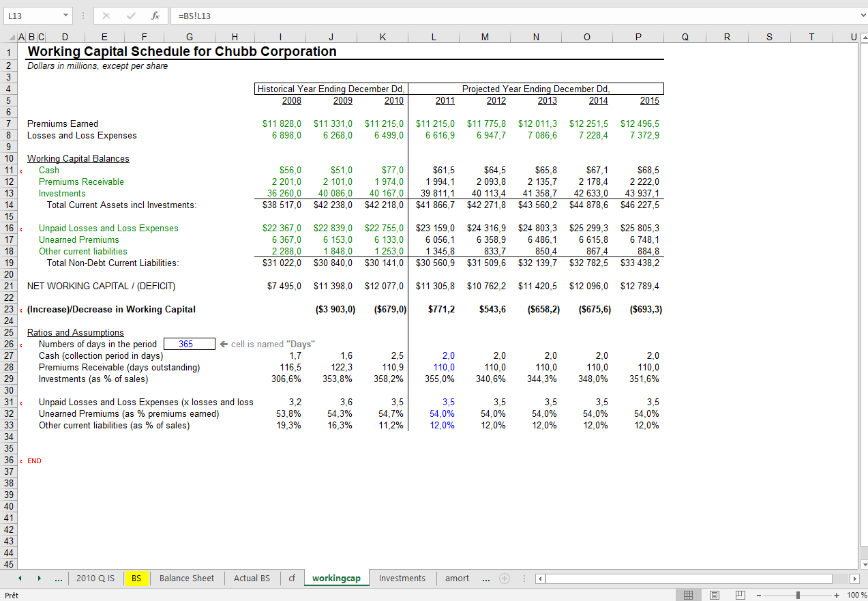Viewport: 868px width, 601px height.
Task: Click the left ellipsis for hidden sheets
Action: 59,578
